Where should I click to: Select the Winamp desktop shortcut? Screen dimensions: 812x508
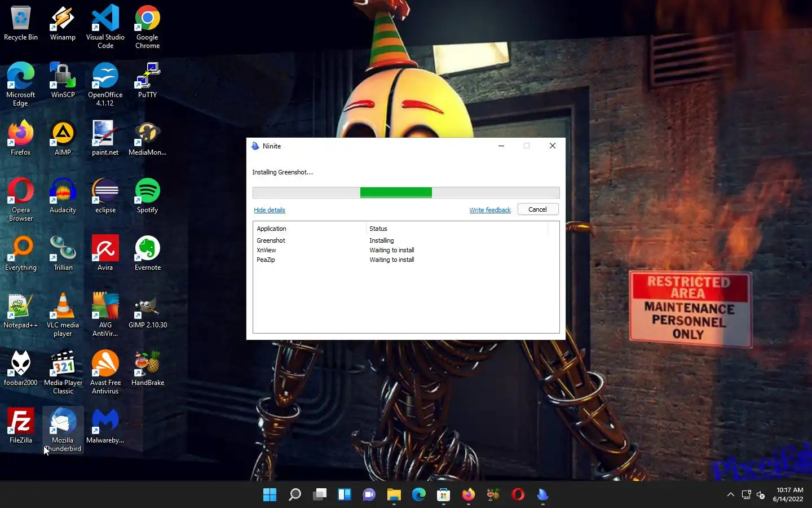(x=63, y=24)
